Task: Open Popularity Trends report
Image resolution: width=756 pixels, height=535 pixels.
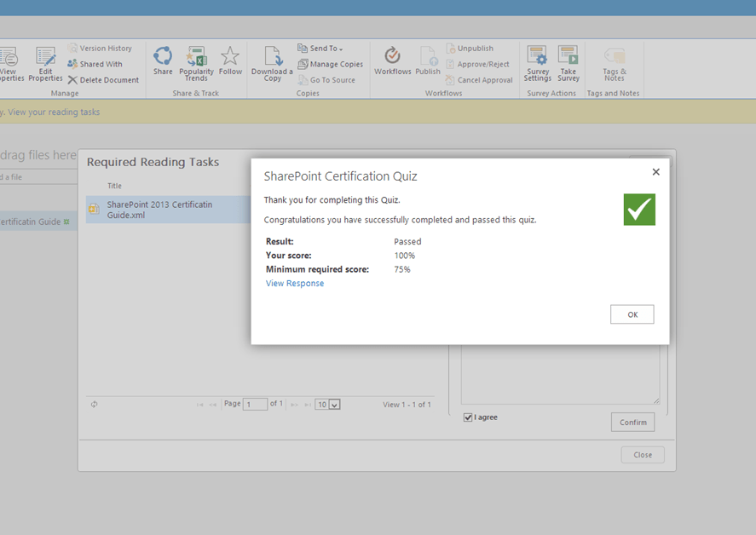Action: (196, 64)
